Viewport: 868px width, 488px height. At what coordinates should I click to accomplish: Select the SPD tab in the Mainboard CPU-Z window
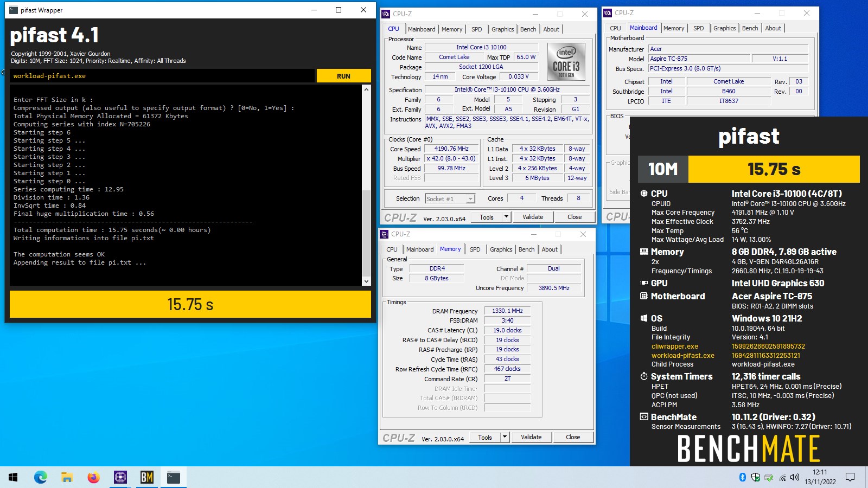[x=698, y=28]
